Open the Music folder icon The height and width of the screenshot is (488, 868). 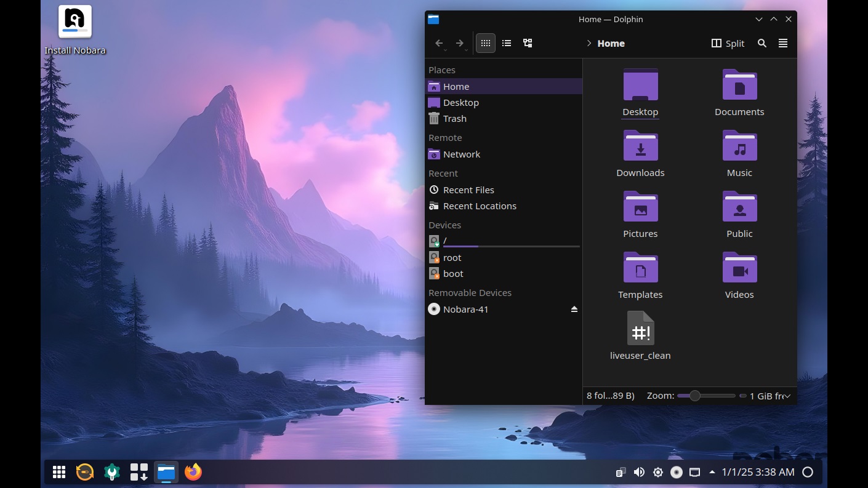tap(739, 146)
